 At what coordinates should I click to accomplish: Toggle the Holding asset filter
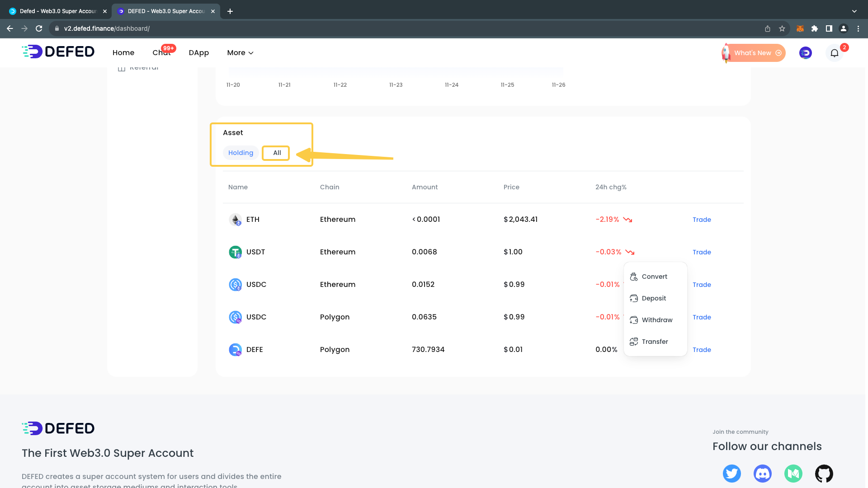click(x=241, y=153)
